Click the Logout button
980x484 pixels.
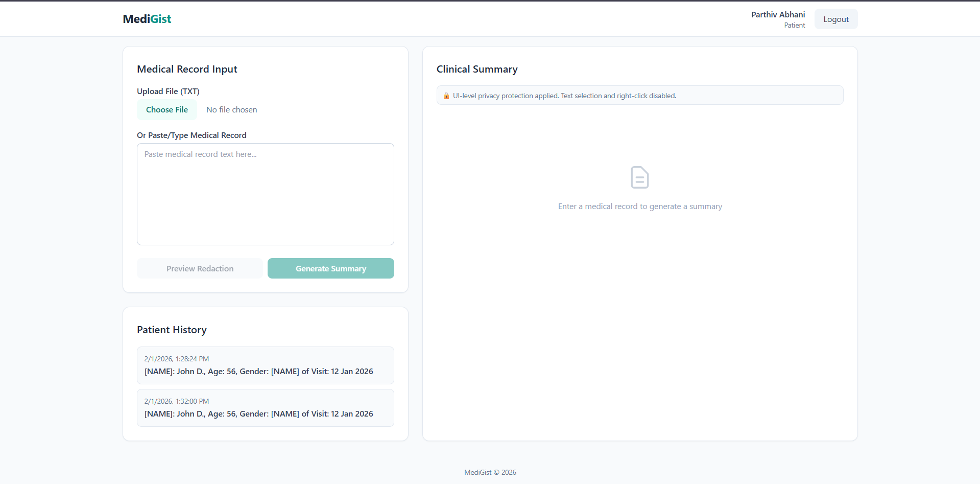pos(835,19)
